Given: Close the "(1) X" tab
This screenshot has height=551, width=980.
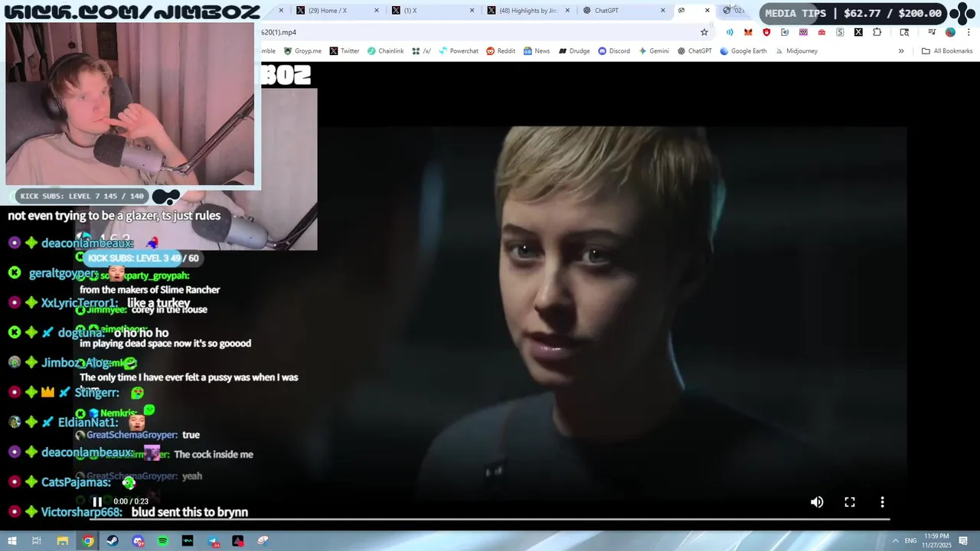Looking at the screenshot, I should click(x=472, y=11).
